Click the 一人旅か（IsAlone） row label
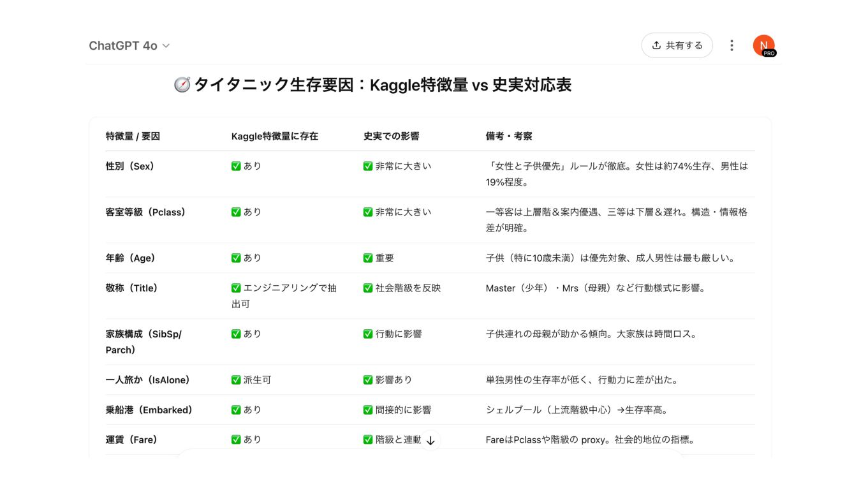868x488 pixels. 147,380
